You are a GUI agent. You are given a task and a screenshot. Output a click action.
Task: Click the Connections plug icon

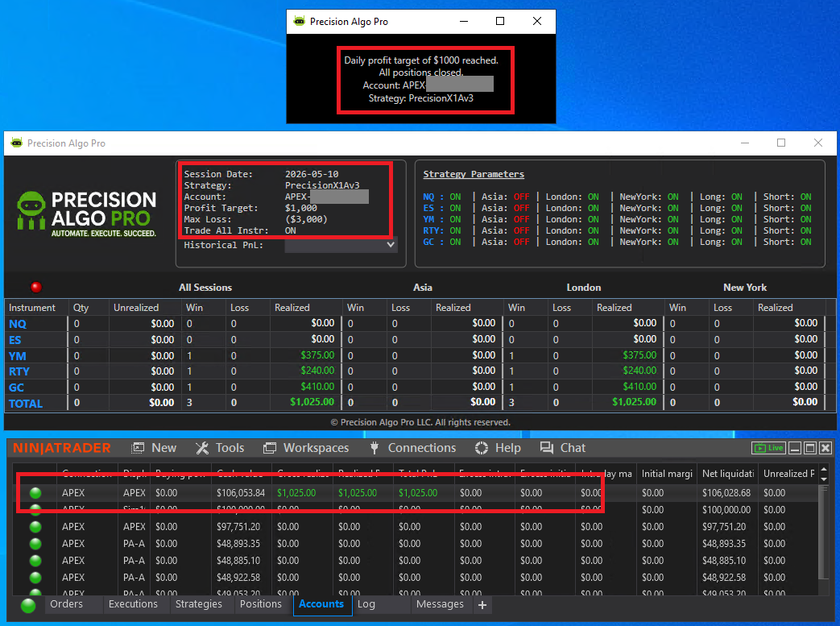pos(374,448)
